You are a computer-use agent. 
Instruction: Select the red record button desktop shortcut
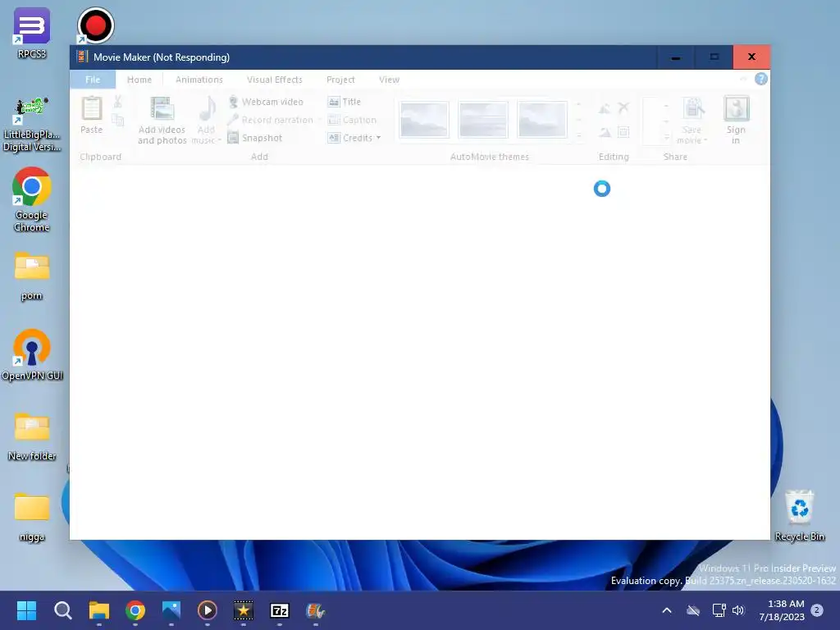pos(95,25)
